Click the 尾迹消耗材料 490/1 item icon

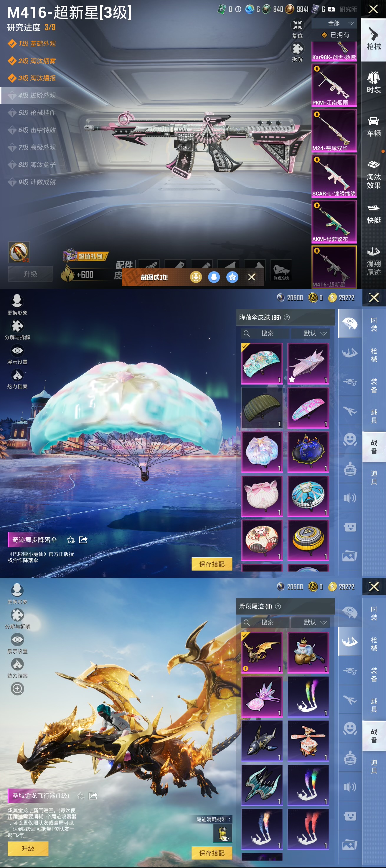tap(222, 834)
